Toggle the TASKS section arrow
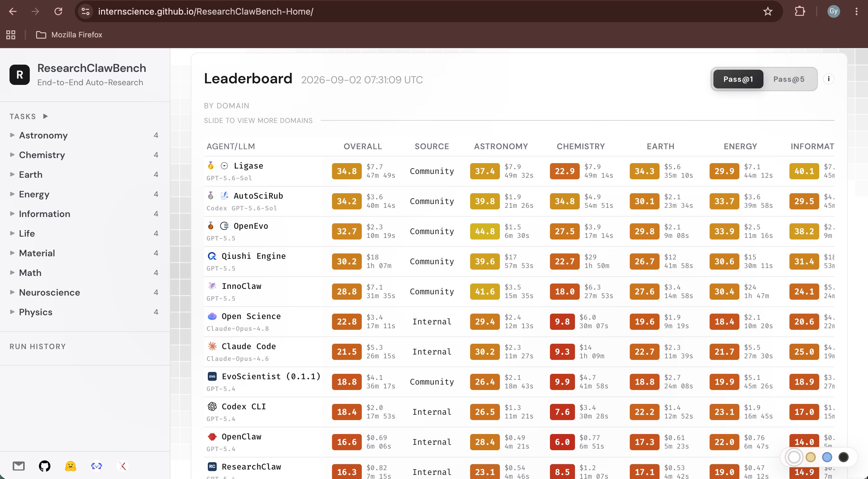The height and width of the screenshot is (479, 868). tap(46, 116)
